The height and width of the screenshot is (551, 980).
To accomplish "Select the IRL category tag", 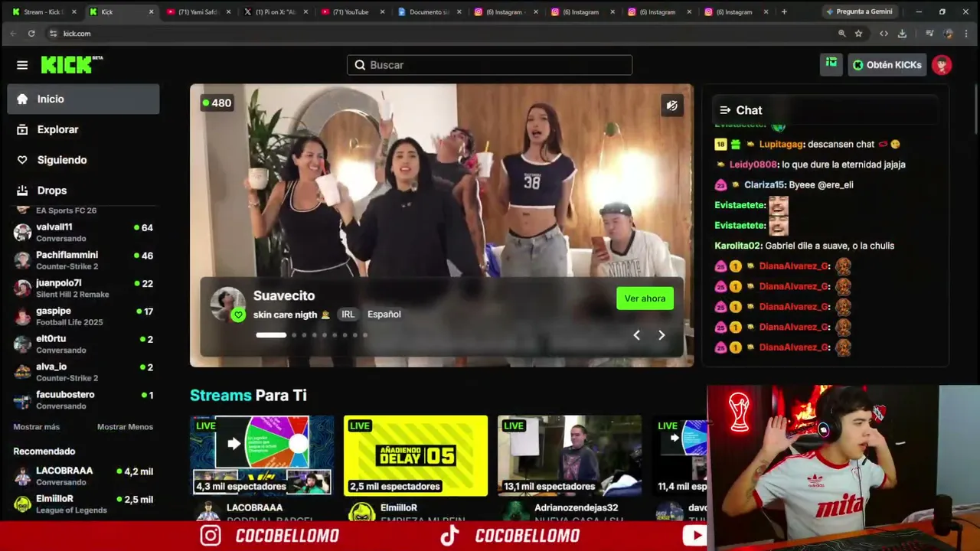I will pyautogui.click(x=348, y=315).
